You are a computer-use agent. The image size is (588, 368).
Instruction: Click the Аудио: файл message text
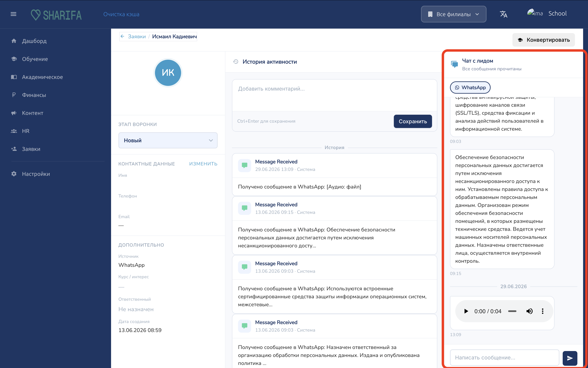click(299, 187)
